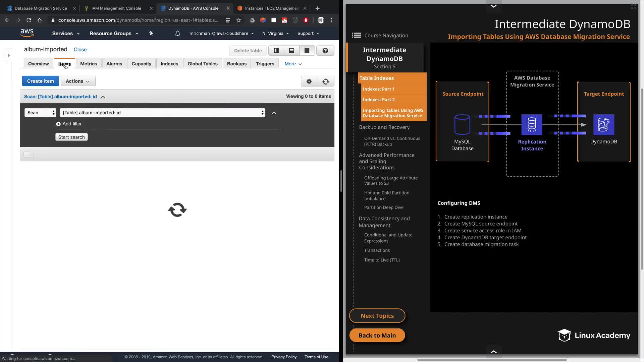Expand the left navigation side panel

9,55
